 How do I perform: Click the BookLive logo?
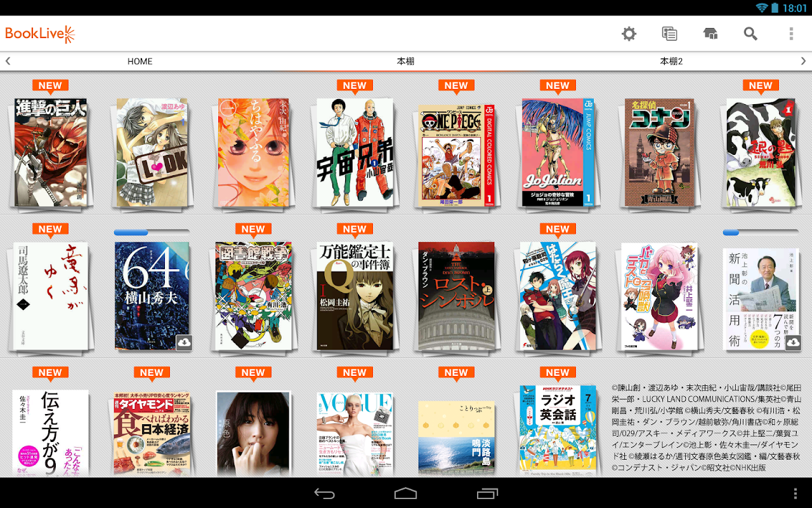pyautogui.click(x=41, y=34)
